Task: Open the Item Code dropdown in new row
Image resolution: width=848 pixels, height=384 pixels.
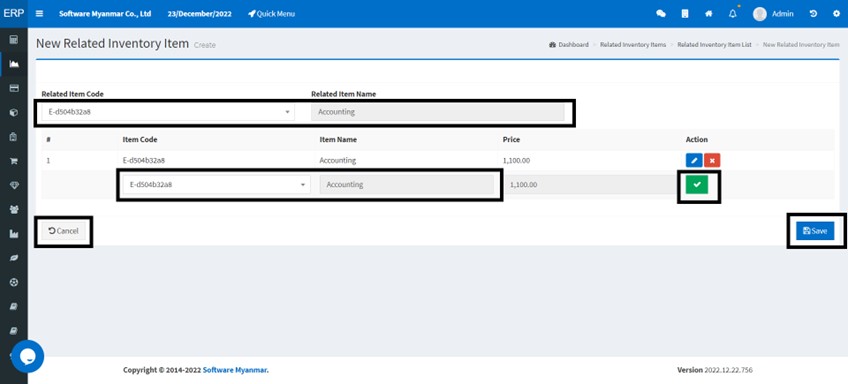Action: click(x=216, y=184)
